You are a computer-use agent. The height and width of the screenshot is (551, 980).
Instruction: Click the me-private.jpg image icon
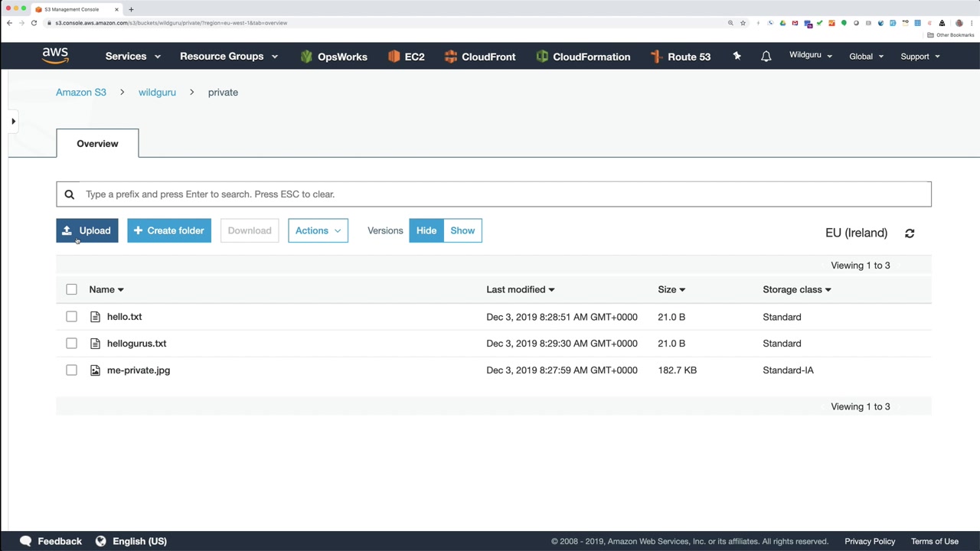(95, 370)
